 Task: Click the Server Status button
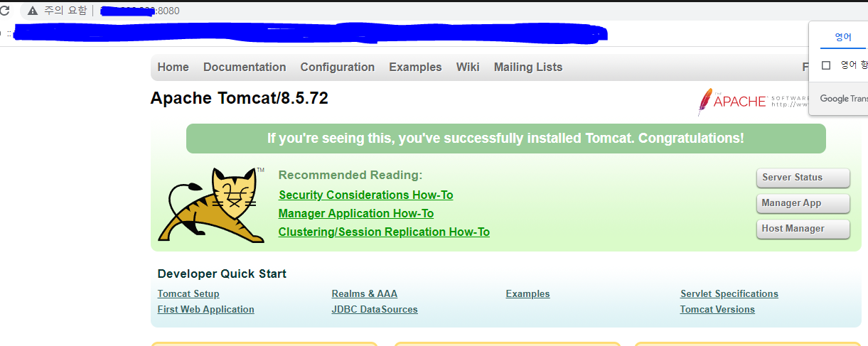803,178
